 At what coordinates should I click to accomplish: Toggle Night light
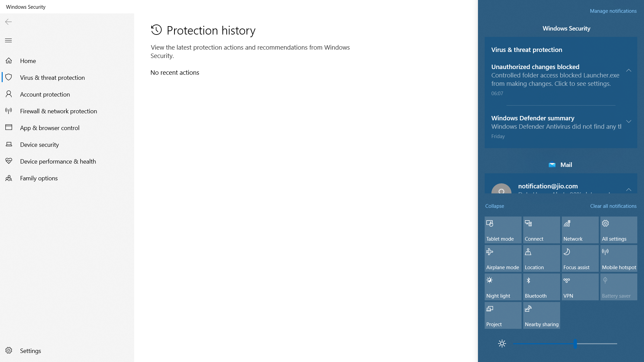[503, 287]
